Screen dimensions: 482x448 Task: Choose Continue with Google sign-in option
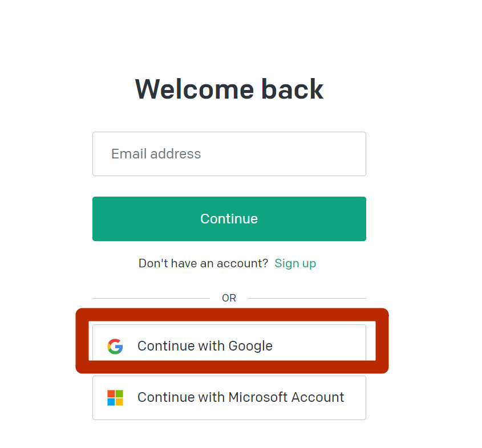(229, 343)
